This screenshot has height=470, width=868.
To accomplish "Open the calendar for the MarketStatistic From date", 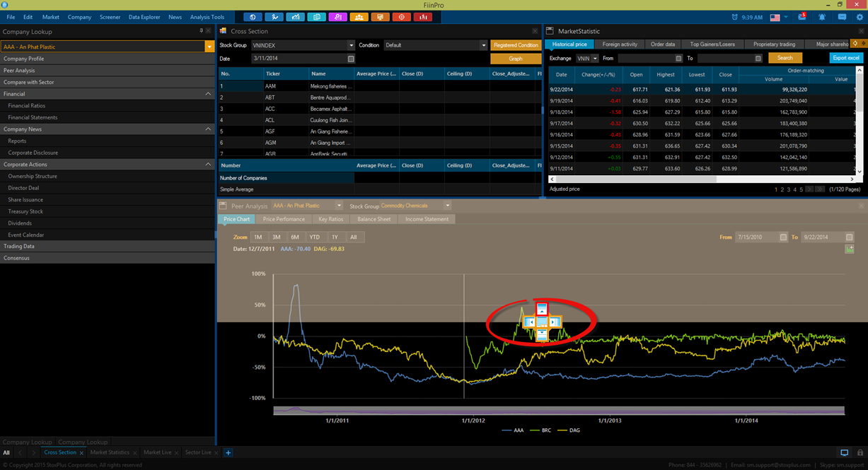I will 678,58.
